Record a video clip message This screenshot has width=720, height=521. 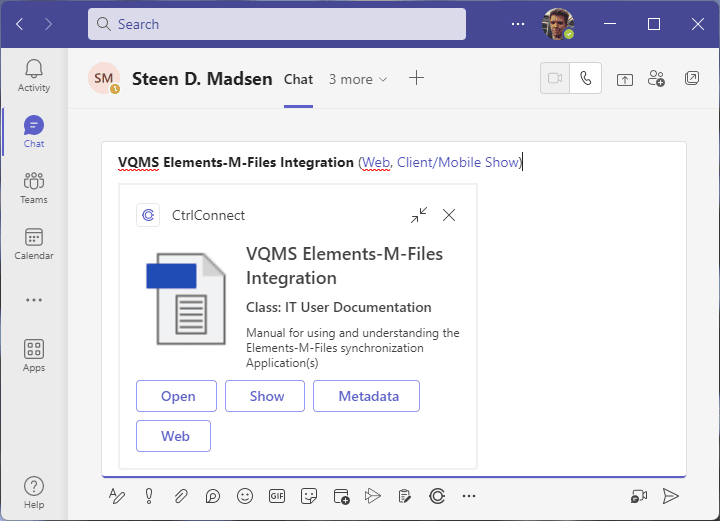coord(639,496)
